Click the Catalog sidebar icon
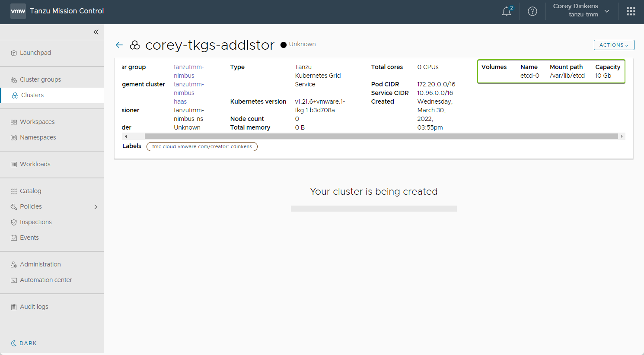Screen dimensions: 644x355 point(14,191)
